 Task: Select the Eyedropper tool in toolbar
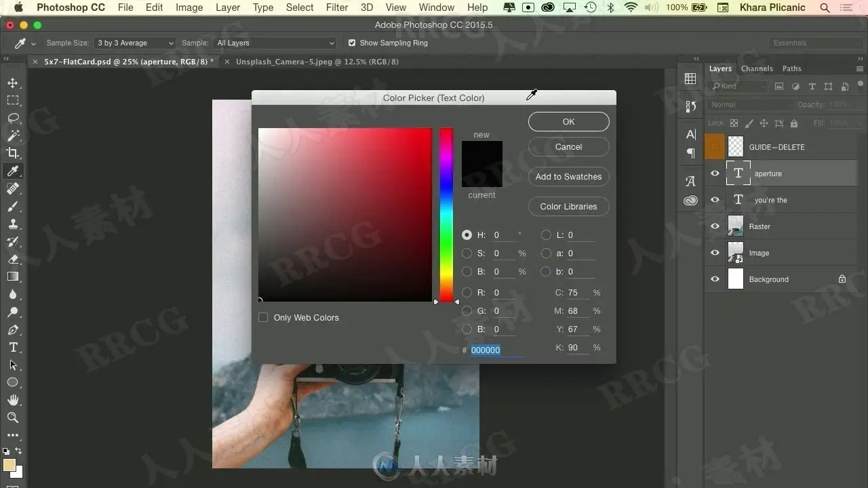[x=13, y=171]
